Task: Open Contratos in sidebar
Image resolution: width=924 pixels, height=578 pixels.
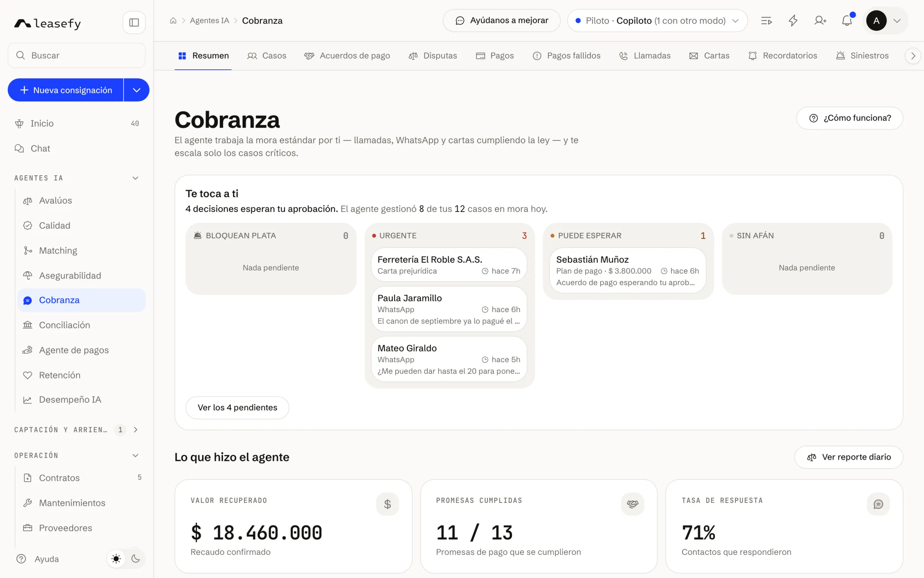Action: click(x=81, y=478)
